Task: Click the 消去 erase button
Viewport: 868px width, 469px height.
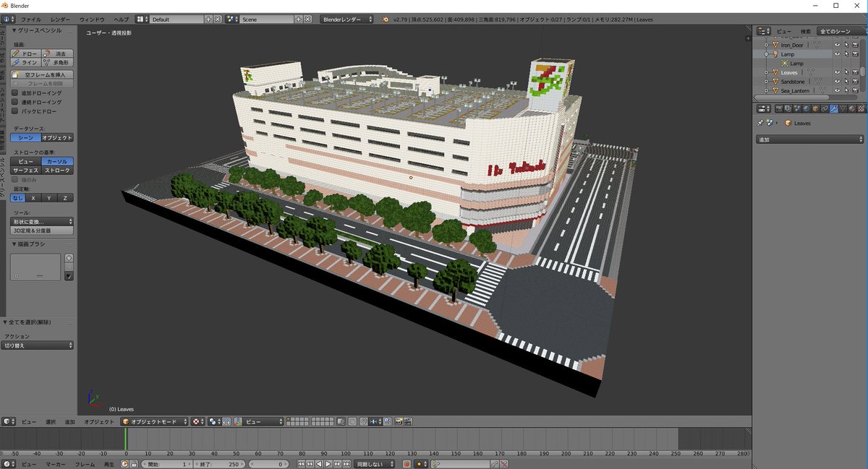Action: [x=57, y=53]
